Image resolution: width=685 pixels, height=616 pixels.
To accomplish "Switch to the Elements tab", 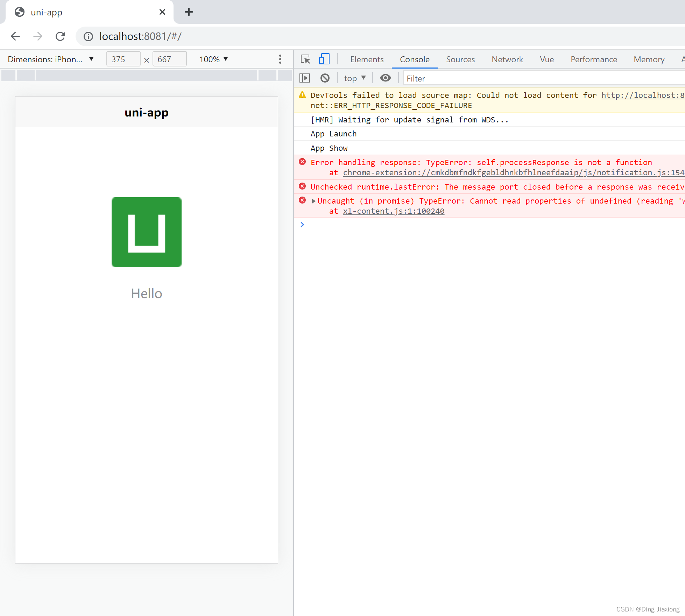I will point(367,59).
